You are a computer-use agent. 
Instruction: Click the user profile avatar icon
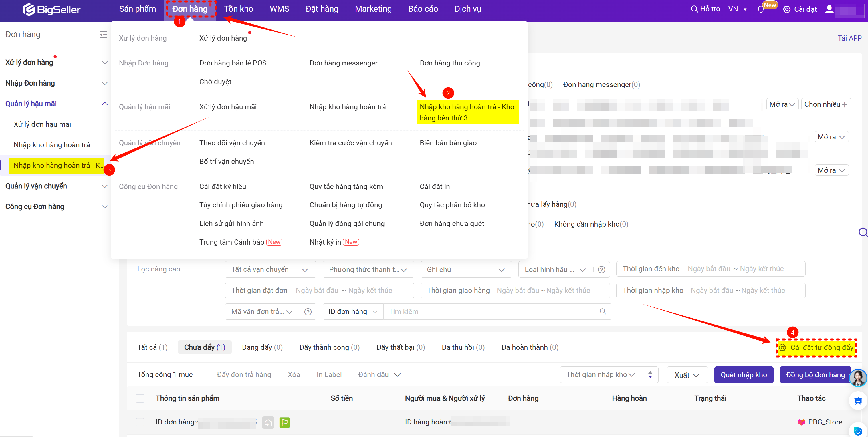pyautogui.click(x=829, y=9)
